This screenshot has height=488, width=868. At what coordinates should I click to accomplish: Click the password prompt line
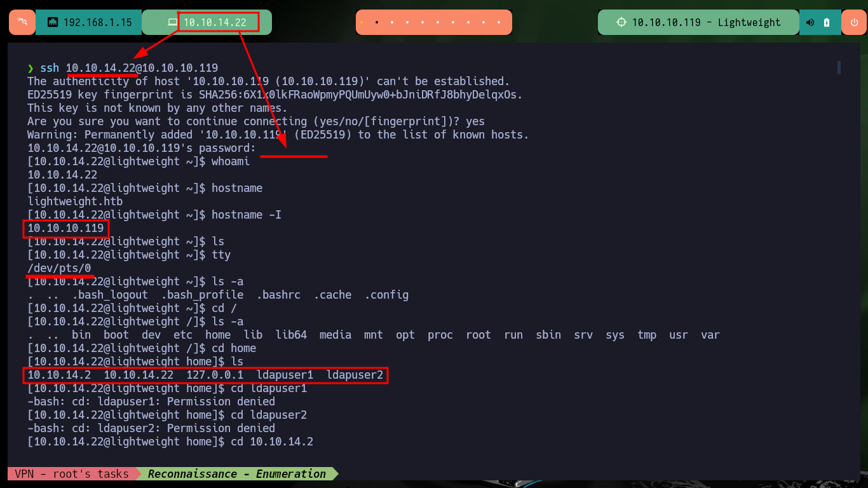pyautogui.click(x=142, y=148)
